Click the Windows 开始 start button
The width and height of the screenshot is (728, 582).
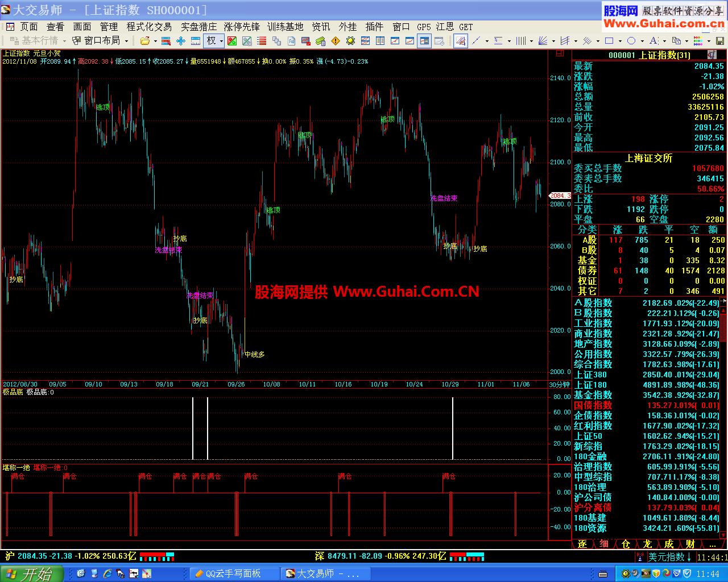28,573
